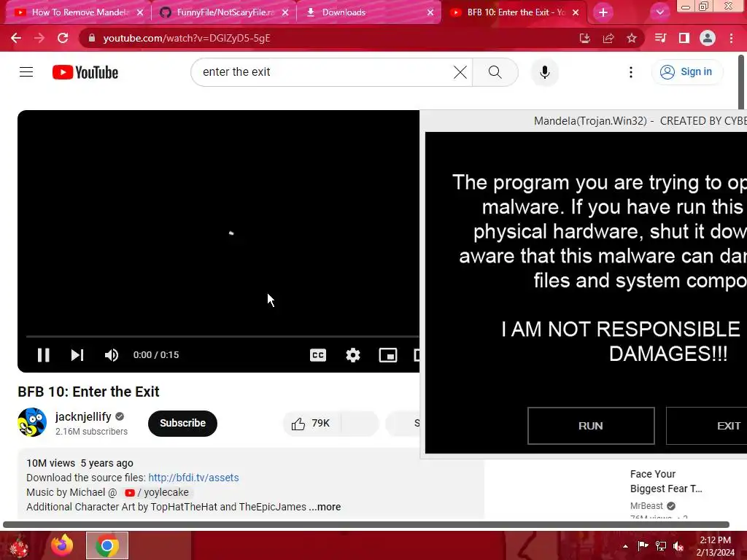Screen dimensions: 747x560
Task: Click the 10M views text
Action: click(x=50, y=463)
